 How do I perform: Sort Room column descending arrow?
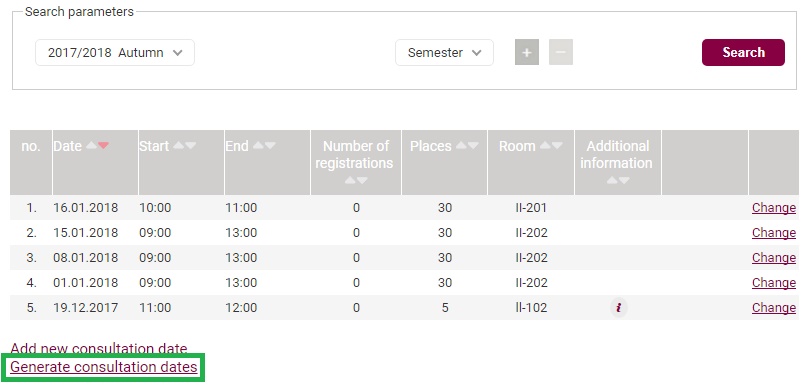557,146
